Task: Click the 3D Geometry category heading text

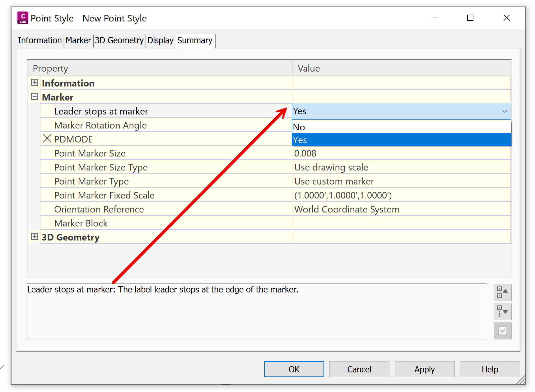Action: coord(71,237)
